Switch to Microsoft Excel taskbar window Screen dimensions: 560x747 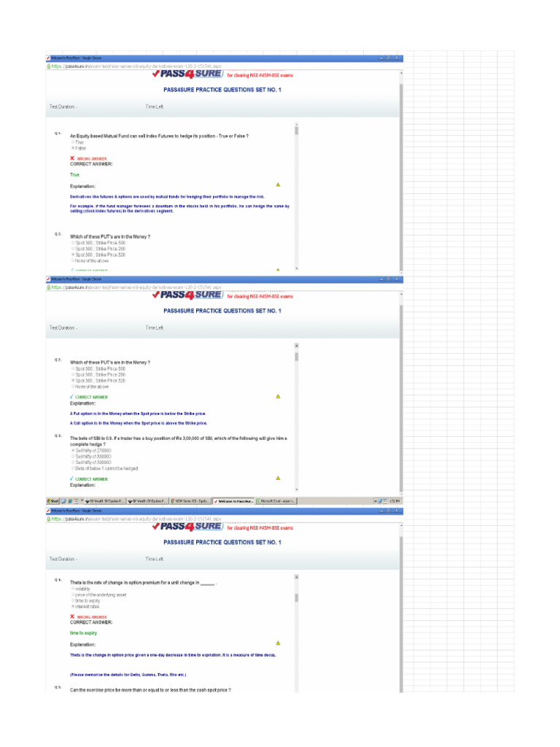276,501
